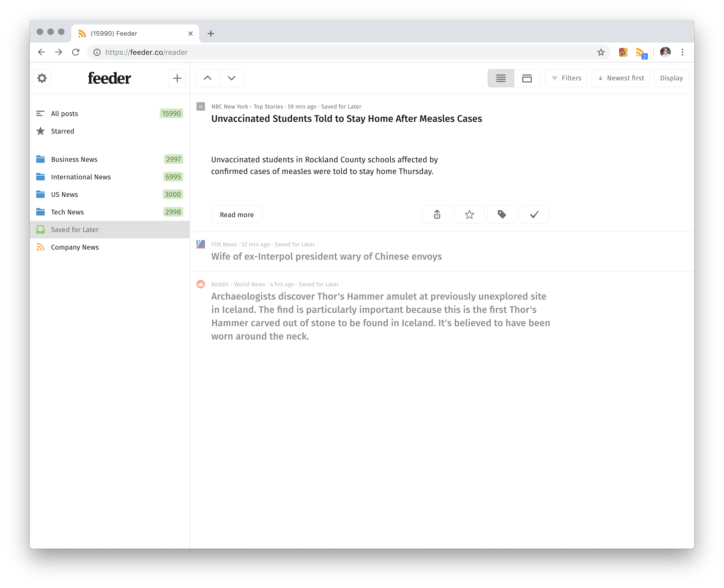
Task: Click the Starred star icon in sidebar
Action: (x=40, y=131)
